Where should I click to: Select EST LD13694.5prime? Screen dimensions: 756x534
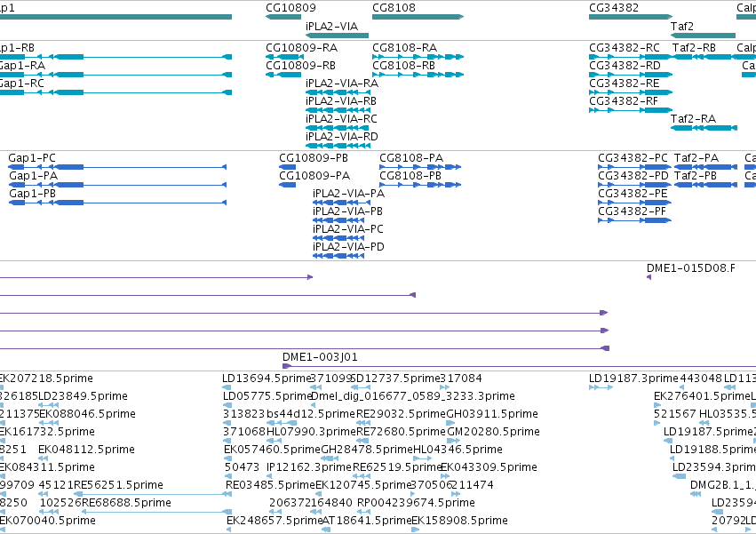(x=266, y=379)
